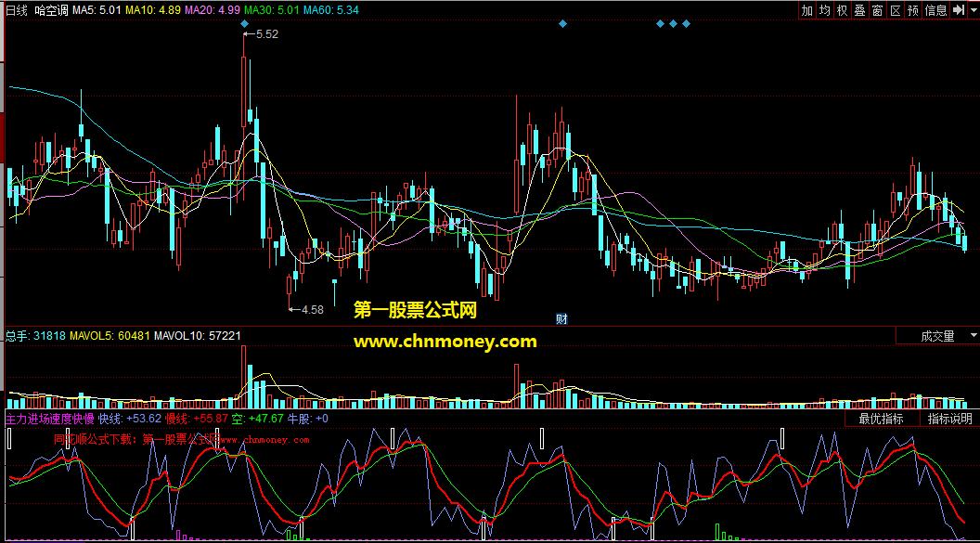
Task: Click the MA60: 5.34 value
Action: tap(331, 10)
